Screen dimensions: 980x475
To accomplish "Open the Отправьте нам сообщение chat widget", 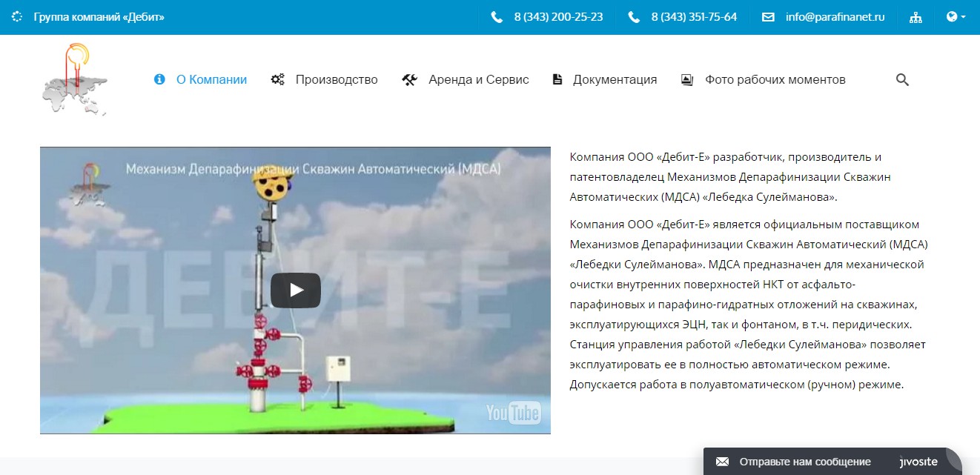I will [x=832, y=461].
